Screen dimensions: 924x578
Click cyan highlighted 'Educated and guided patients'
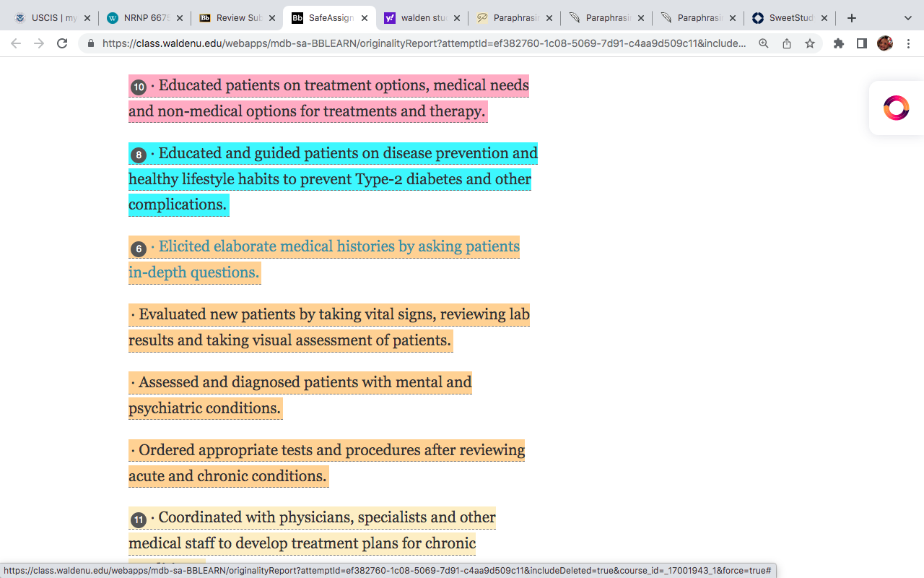[333, 178]
